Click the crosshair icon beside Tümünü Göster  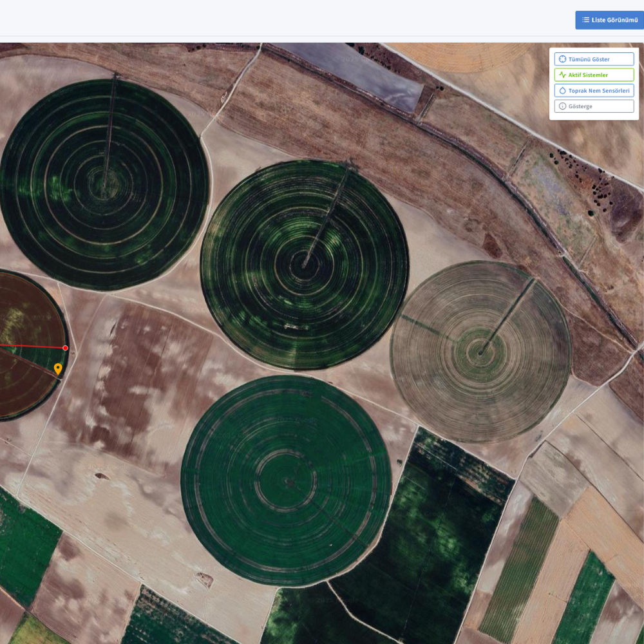(562, 59)
